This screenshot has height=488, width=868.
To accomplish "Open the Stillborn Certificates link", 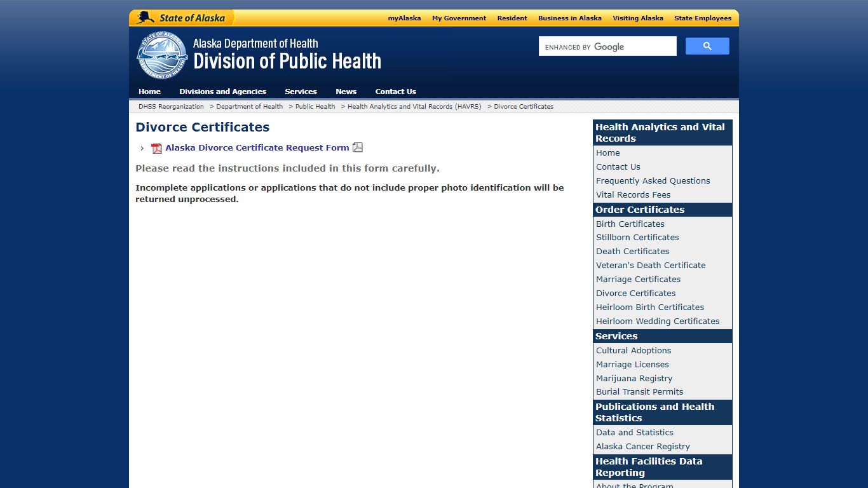I will 637,238.
